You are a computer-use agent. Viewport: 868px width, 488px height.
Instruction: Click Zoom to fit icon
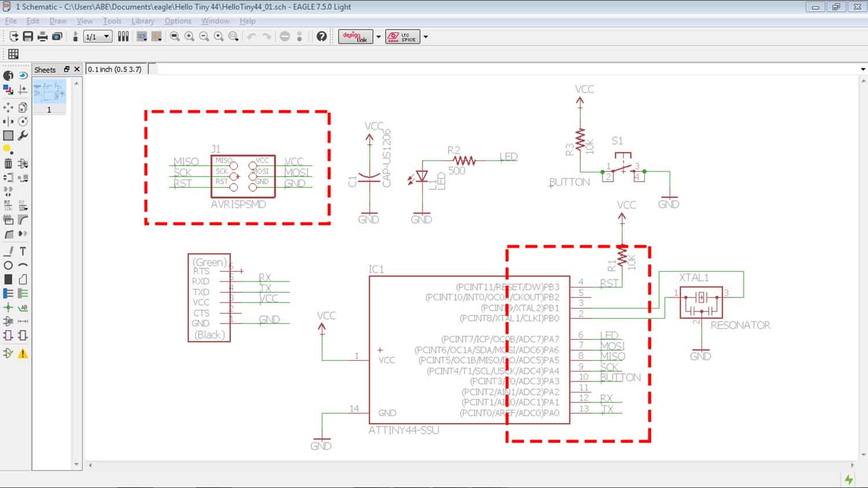[x=175, y=36]
